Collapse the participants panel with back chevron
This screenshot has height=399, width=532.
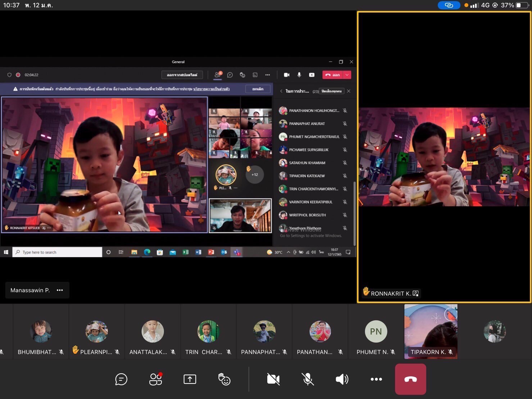pyautogui.click(x=281, y=91)
